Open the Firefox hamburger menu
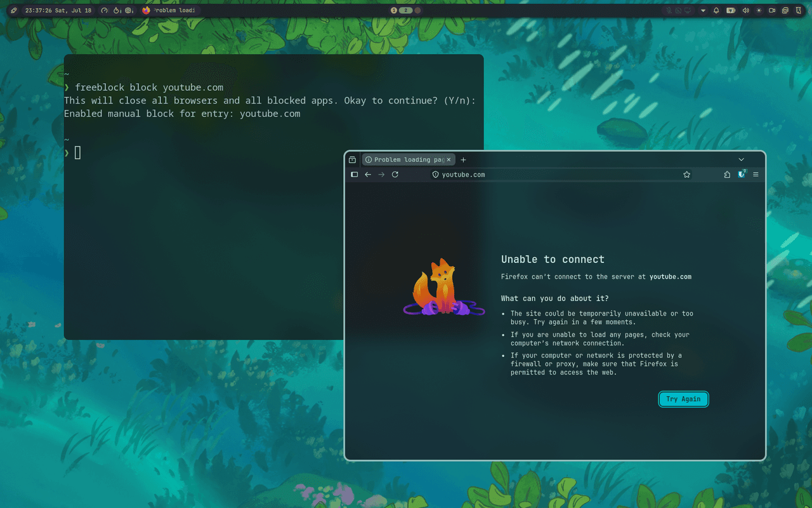Viewport: 812px width, 508px height. pyautogui.click(x=756, y=175)
